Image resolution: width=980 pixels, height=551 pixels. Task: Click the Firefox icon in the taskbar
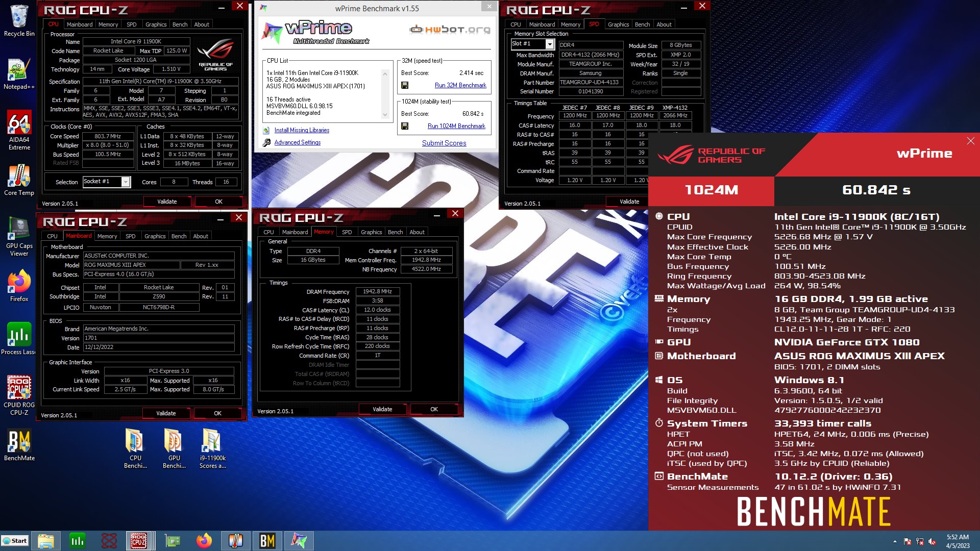pyautogui.click(x=204, y=541)
